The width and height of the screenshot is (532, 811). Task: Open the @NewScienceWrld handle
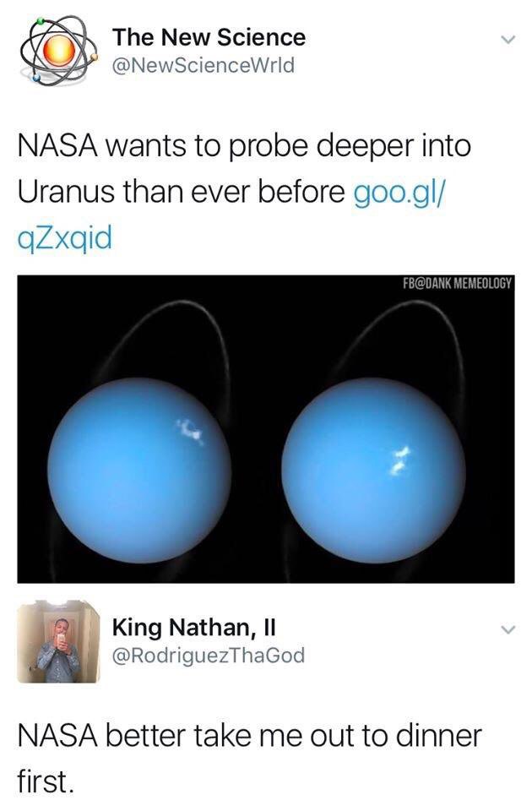coord(204,65)
